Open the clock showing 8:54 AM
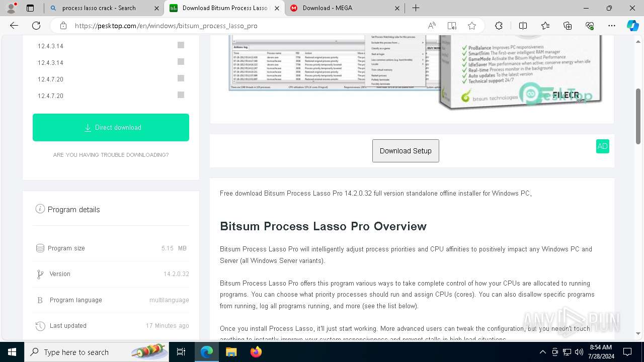This screenshot has height=362, width=644. [601, 352]
